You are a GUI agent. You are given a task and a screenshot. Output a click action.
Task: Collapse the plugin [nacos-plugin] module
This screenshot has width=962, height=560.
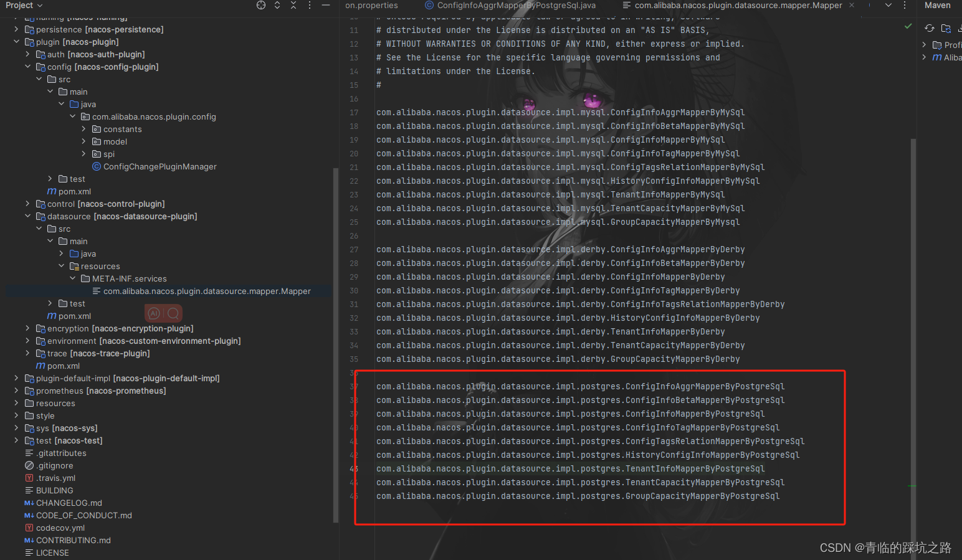(x=16, y=42)
